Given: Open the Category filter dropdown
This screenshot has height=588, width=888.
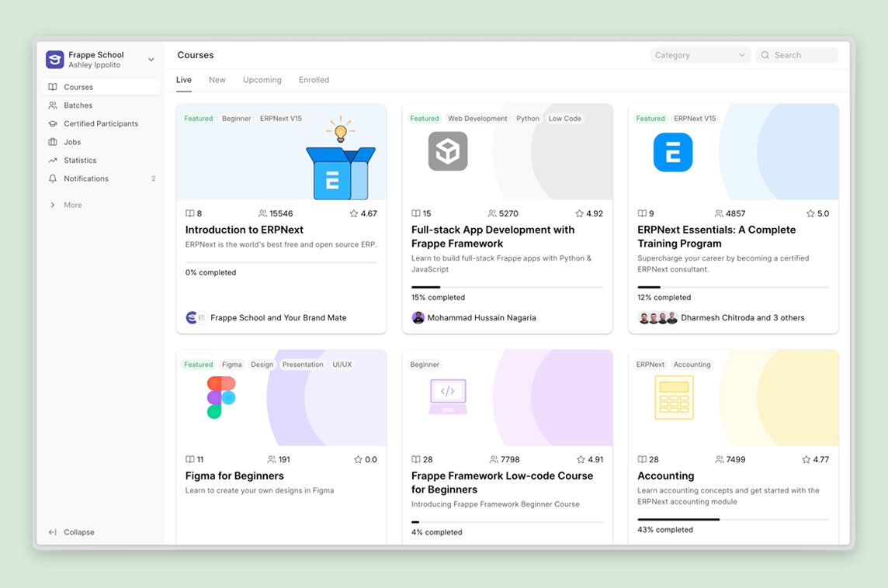Looking at the screenshot, I should click(700, 55).
